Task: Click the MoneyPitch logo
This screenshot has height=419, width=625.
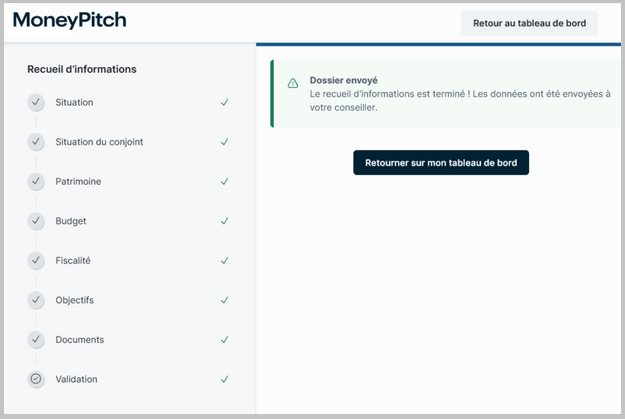Action: tap(70, 21)
